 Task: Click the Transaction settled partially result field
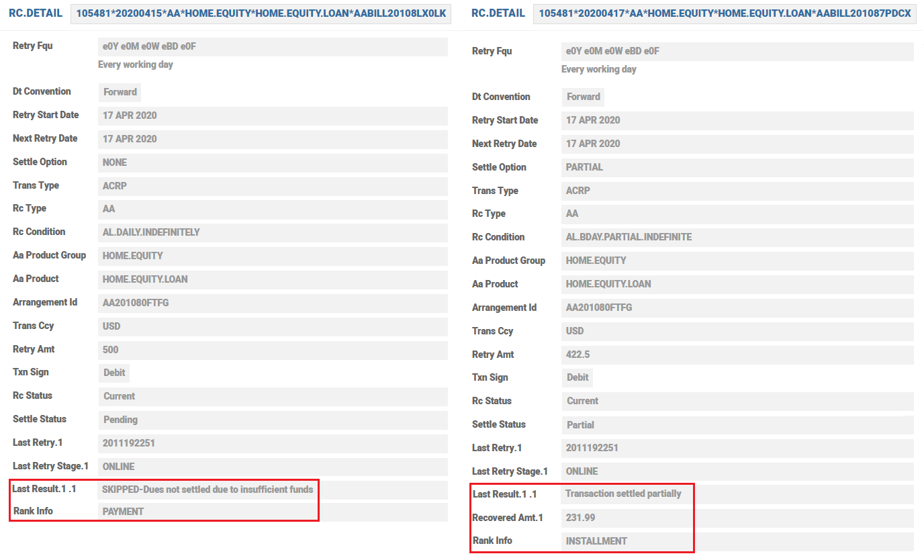[737, 494]
